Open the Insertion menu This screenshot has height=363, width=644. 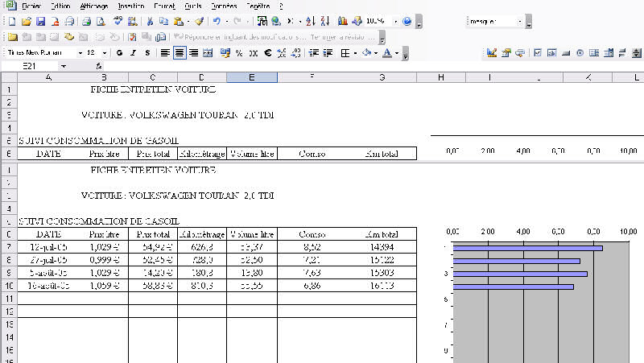point(130,6)
